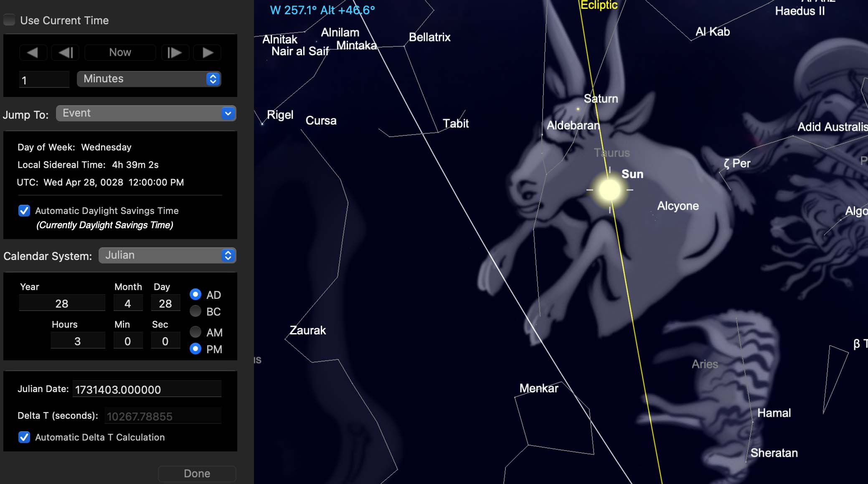868x484 pixels.
Task: Click the Saturn label
Action: pos(601,99)
